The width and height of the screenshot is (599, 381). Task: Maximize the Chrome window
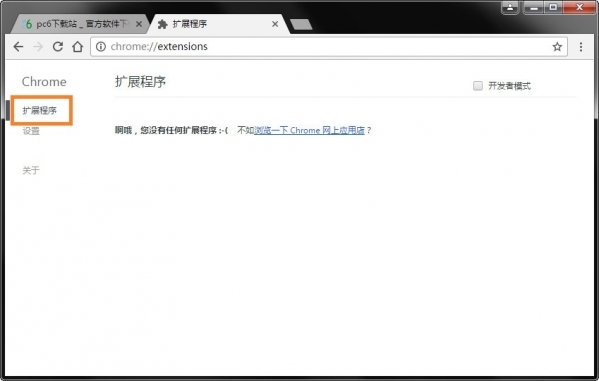click(553, 7)
